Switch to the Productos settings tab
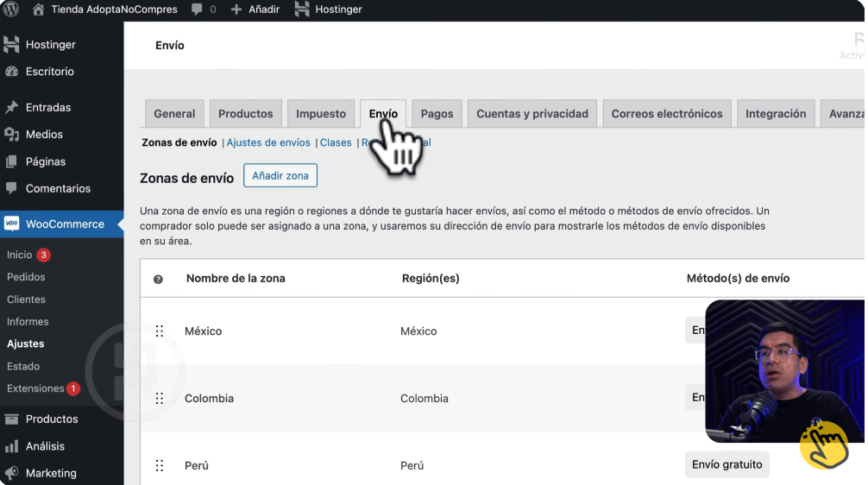 (246, 114)
